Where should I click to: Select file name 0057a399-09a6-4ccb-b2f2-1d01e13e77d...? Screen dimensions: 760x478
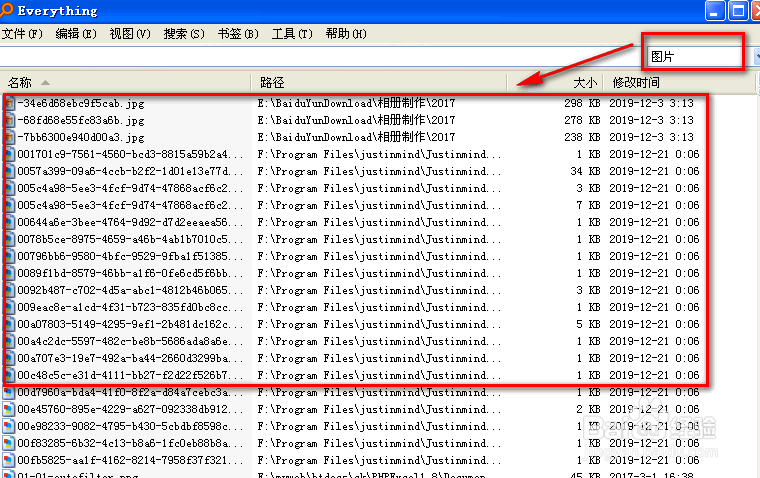(130, 172)
